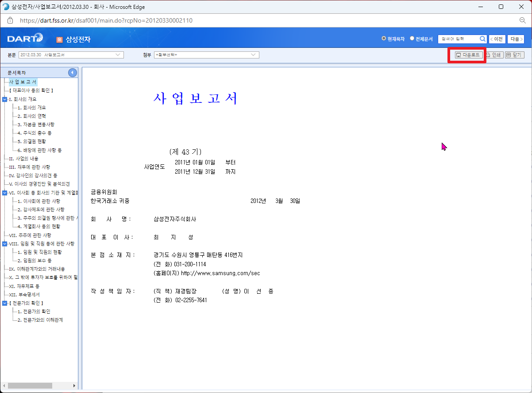Open 5. 의결권 현황 tree item

[x=31, y=141]
